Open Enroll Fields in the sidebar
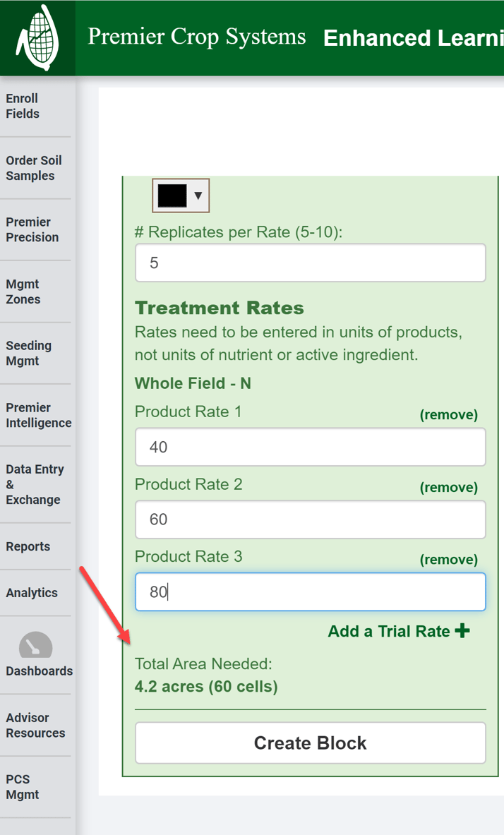Viewport: 504px width, 835px height. click(x=23, y=106)
